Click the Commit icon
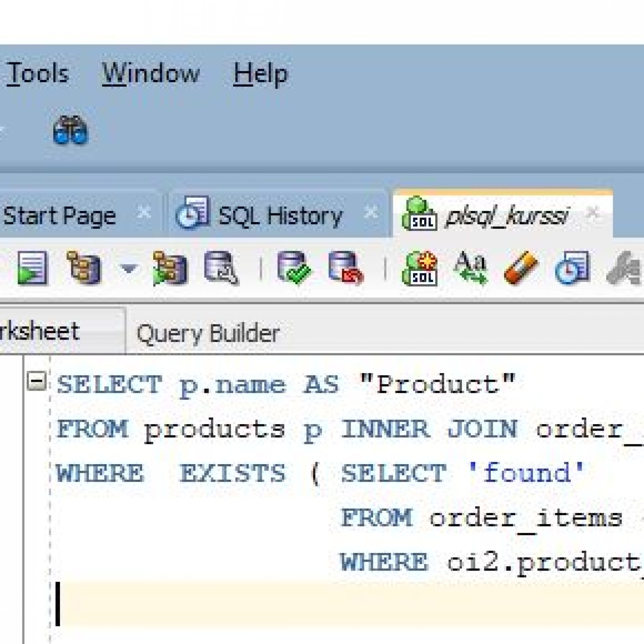The height and width of the screenshot is (644, 644). pyautogui.click(x=294, y=268)
